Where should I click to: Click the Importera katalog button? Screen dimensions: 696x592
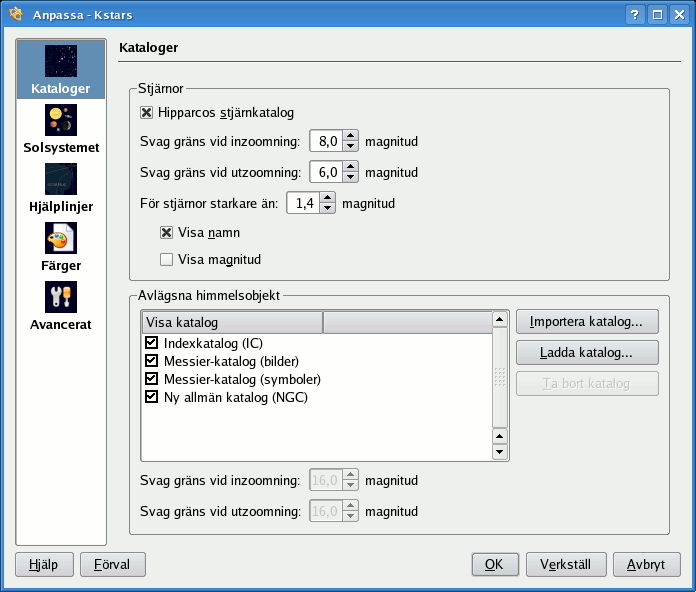587,322
